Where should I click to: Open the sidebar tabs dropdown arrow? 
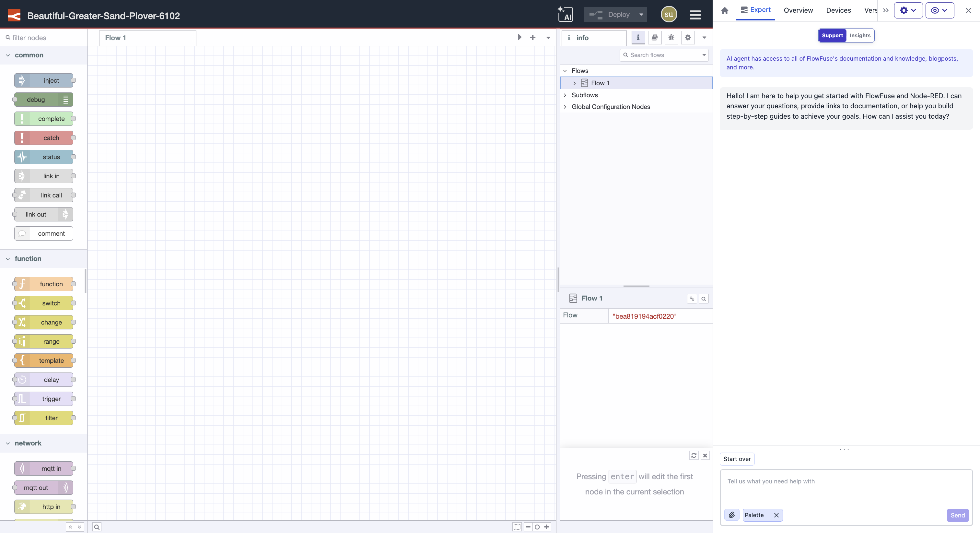704,37
